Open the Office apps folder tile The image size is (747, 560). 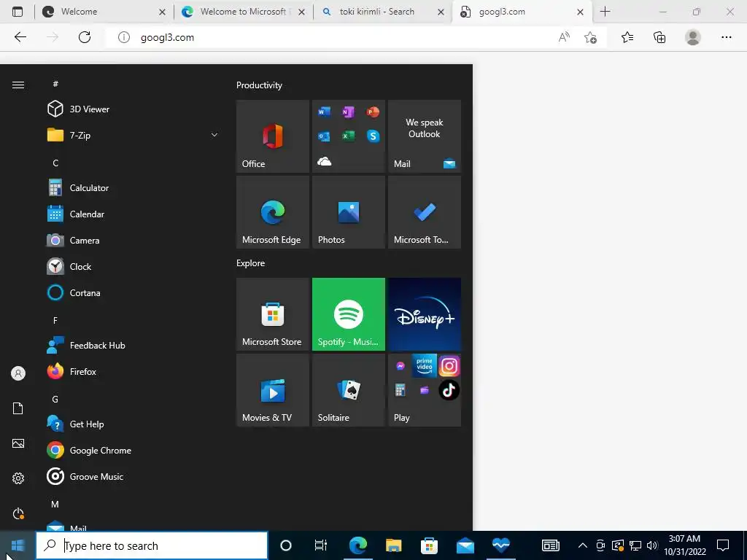tap(348, 136)
